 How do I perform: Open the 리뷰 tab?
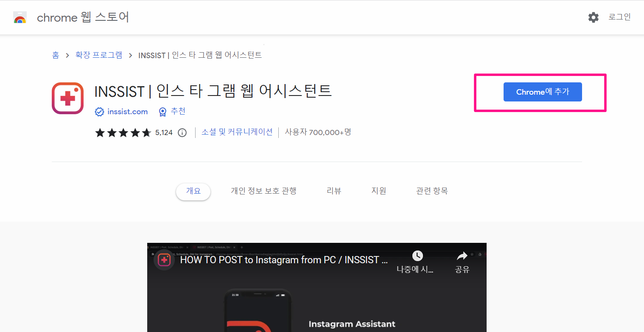(334, 191)
